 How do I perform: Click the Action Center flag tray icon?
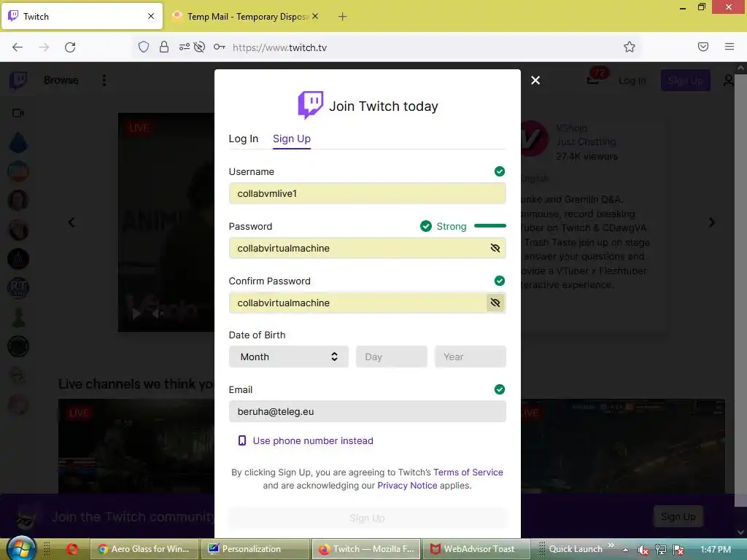pyautogui.click(x=679, y=550)
